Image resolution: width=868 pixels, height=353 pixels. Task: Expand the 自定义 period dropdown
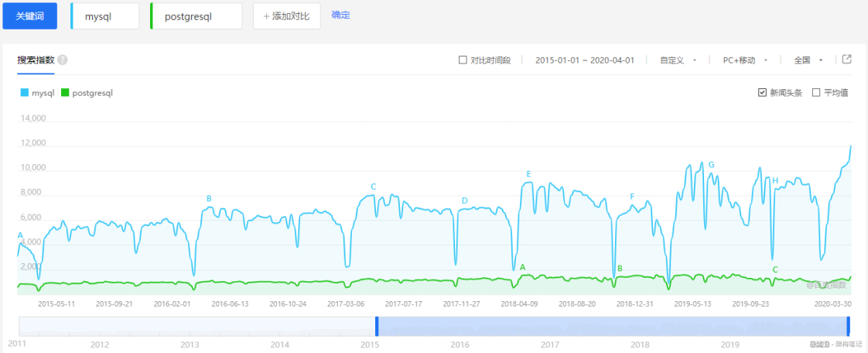point(678,60)
